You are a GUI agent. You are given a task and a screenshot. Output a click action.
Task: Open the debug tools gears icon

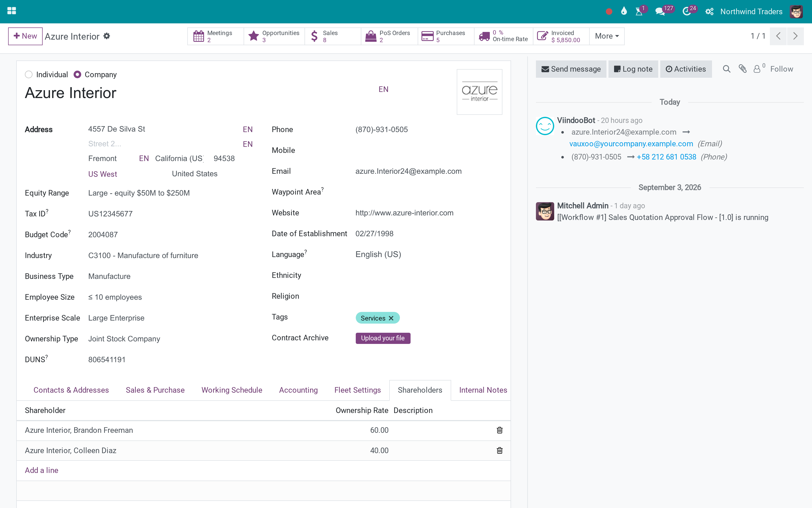(x=709, y=12)
